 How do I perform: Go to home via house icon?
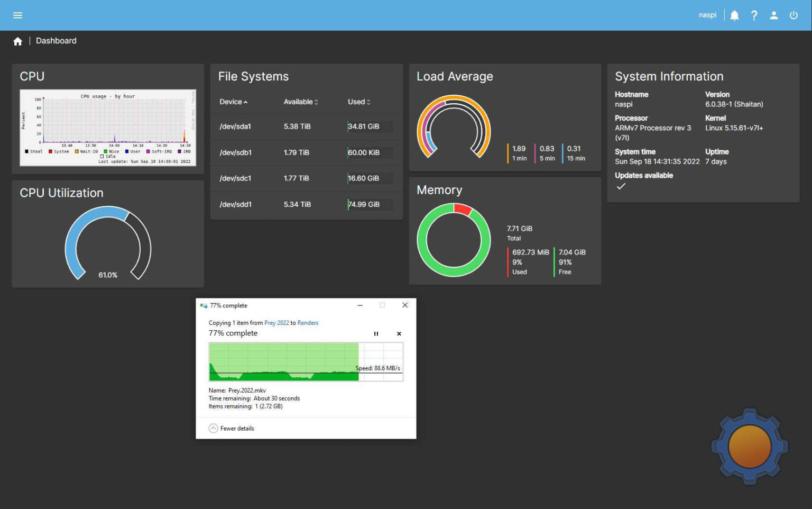tap(17, 41)
